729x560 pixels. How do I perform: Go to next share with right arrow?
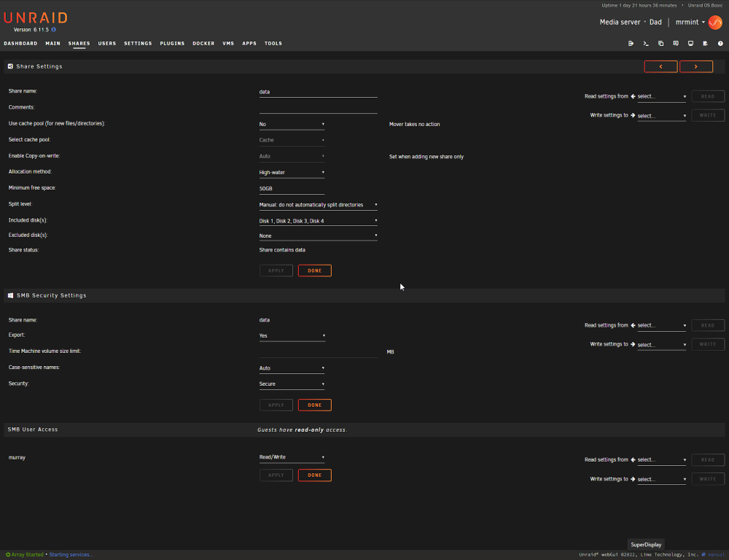[696, 66]
